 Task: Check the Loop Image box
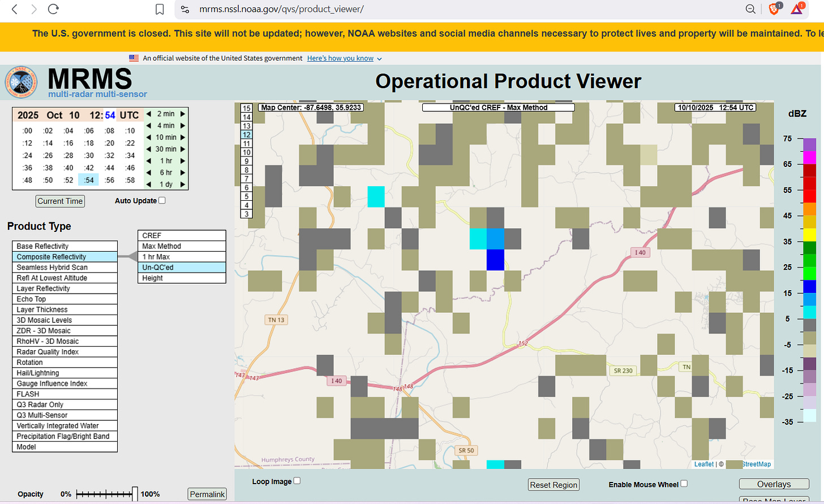tap(297, 481)
